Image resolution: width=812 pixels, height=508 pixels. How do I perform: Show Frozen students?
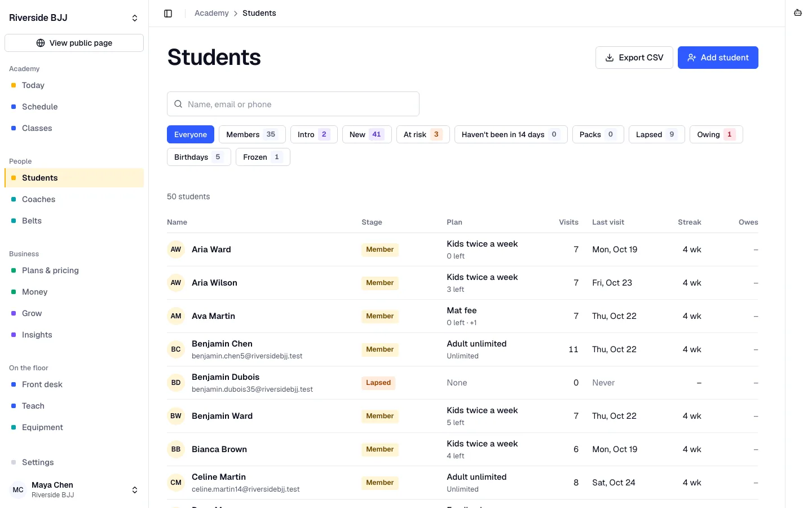pyautogui.click(x=263, y=157)
